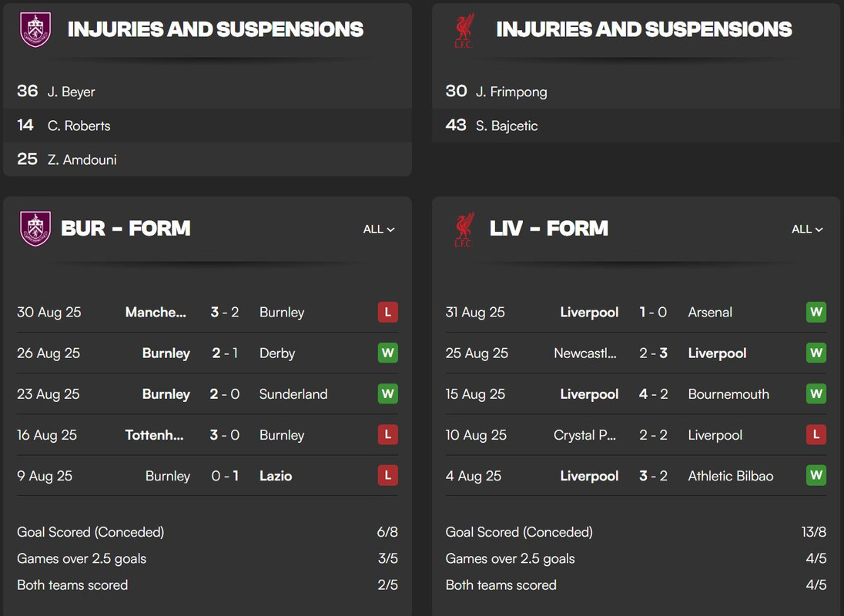Image resolution: width=844 pixels, height=616 pixels.
Task: Click Liverpool crest in injuries header
Action: click(x=464, y=31)
